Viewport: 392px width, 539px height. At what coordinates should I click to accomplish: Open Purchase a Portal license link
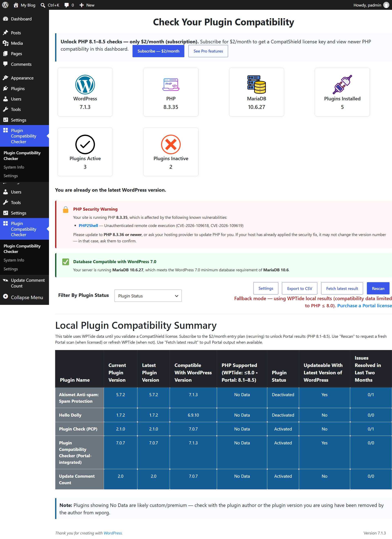[364, 306]
